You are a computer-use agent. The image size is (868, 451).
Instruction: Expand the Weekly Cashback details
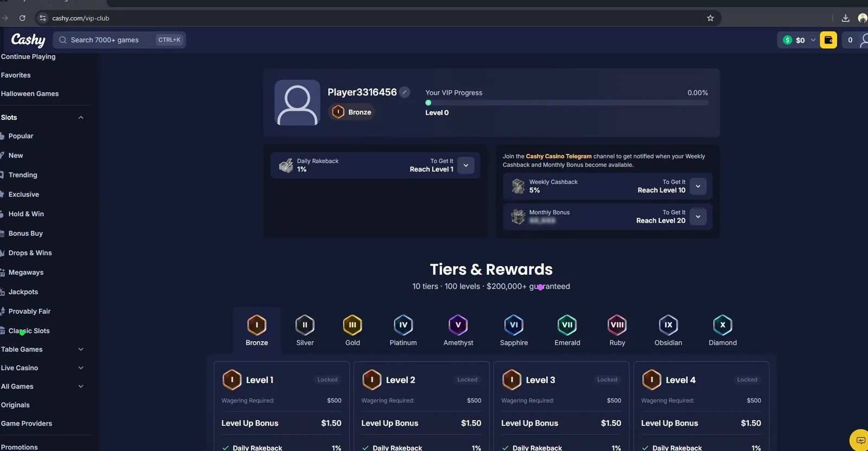pyautogui.click(x=698, y=186)
